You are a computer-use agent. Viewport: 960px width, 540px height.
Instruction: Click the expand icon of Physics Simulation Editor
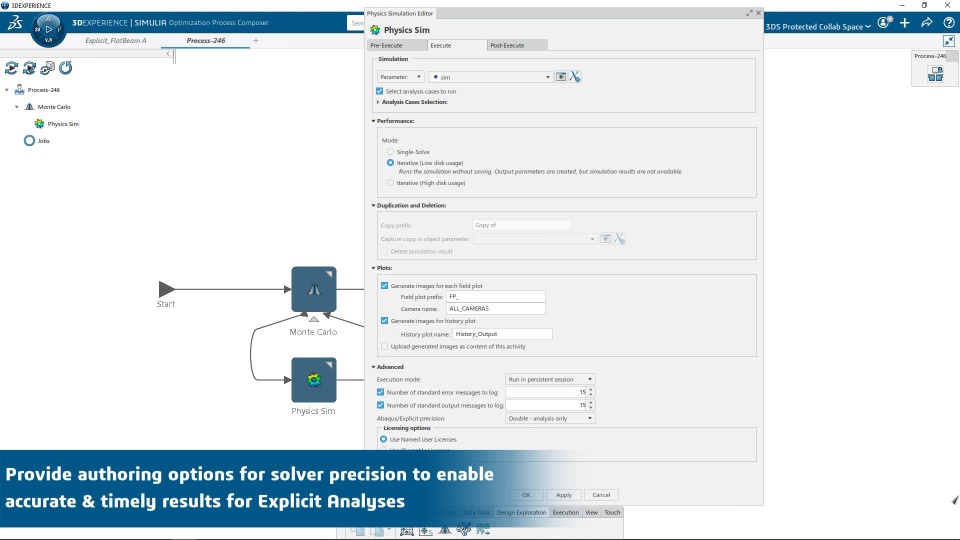pos(749,13)
